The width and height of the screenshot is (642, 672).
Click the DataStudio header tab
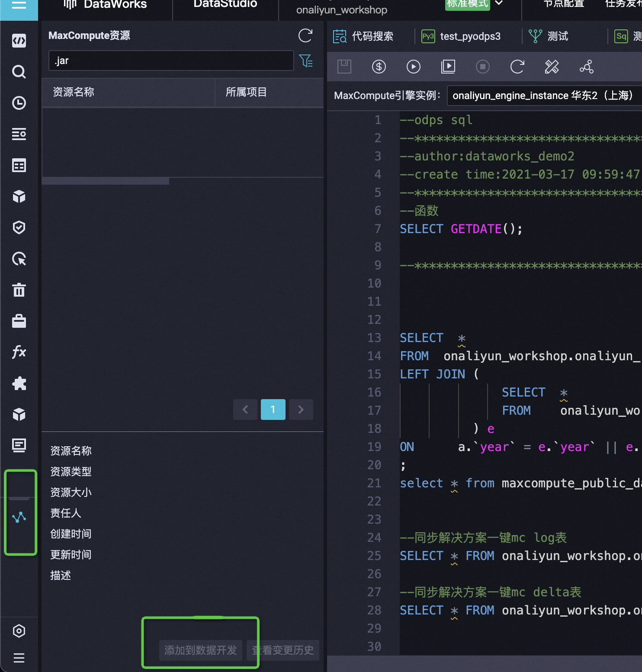point(225,4)
